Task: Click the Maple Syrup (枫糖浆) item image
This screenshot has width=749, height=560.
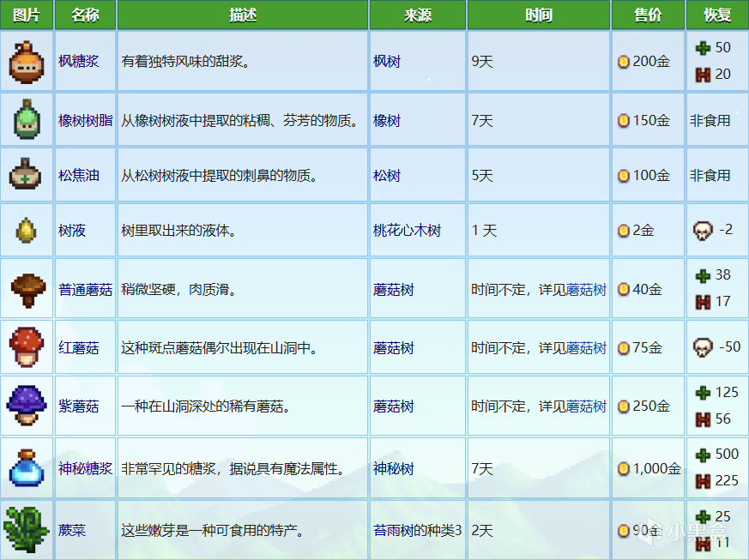Action: click(27, 62)
